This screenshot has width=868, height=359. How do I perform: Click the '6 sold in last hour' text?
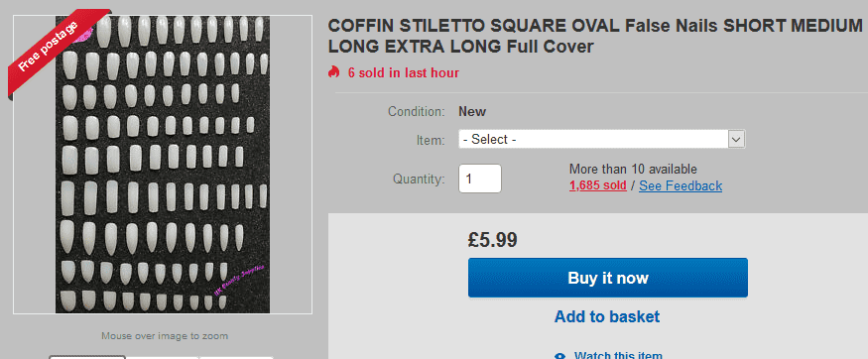pyautogui.click(x=404, y=72)
